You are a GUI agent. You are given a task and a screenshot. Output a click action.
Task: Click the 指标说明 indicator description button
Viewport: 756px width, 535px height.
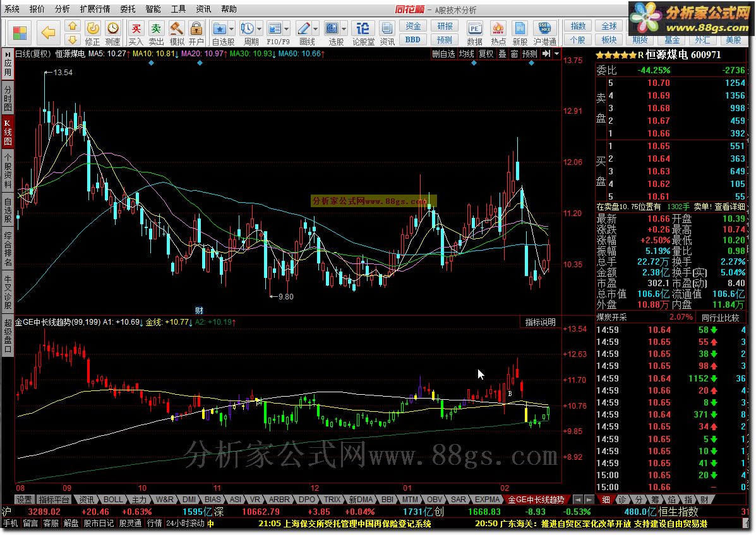540,322
